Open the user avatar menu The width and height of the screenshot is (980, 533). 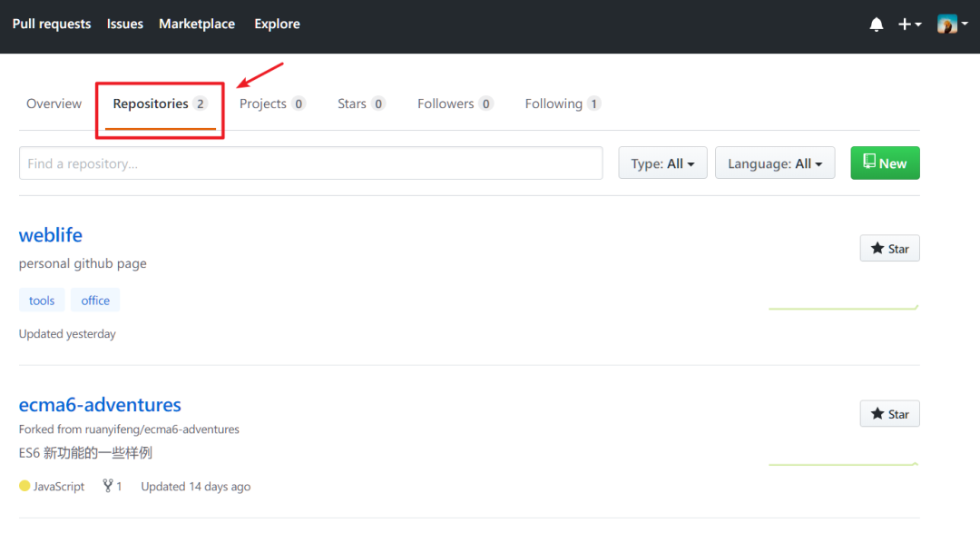click(953, 24)
